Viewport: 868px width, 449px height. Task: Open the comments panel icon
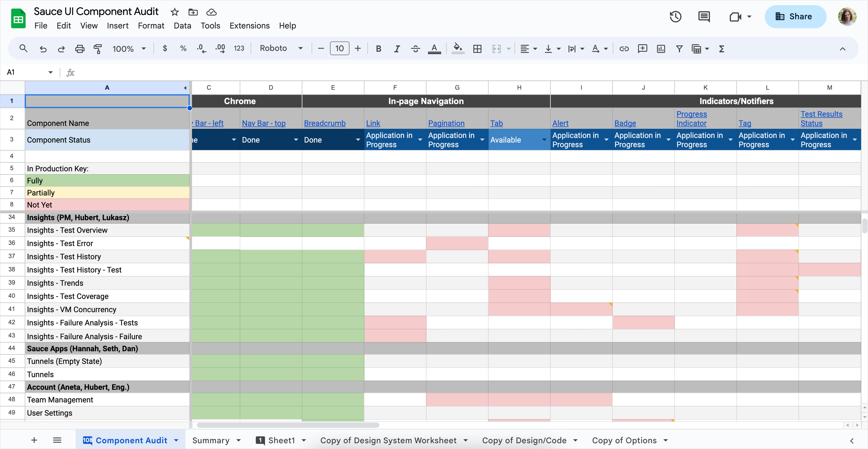[704, 16]
